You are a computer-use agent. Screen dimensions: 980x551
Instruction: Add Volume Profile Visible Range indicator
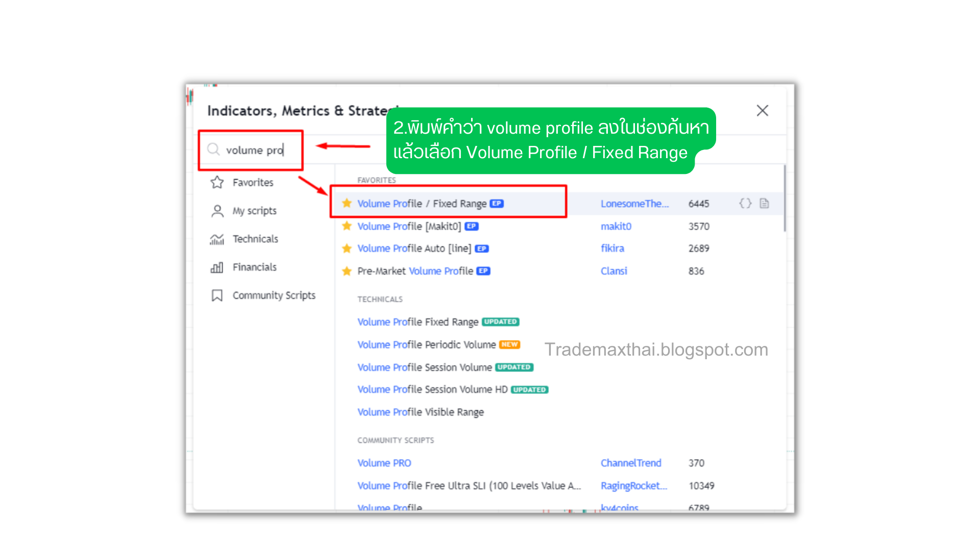pyautogui.click(x=420, y=412)
